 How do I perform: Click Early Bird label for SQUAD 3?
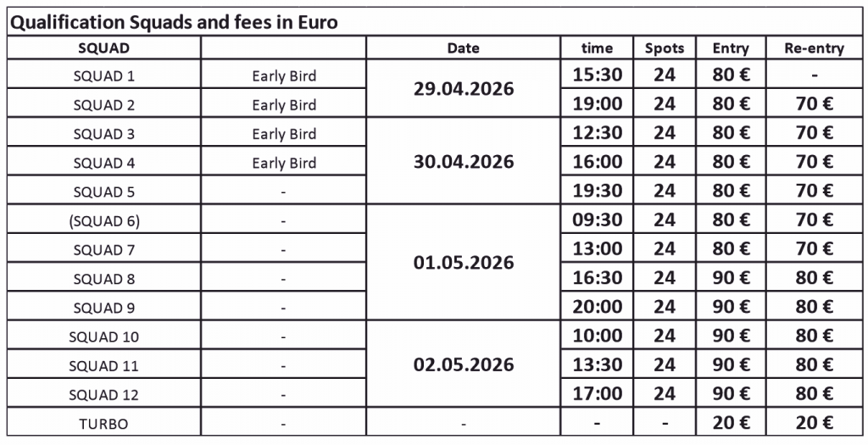click(284, 134)
